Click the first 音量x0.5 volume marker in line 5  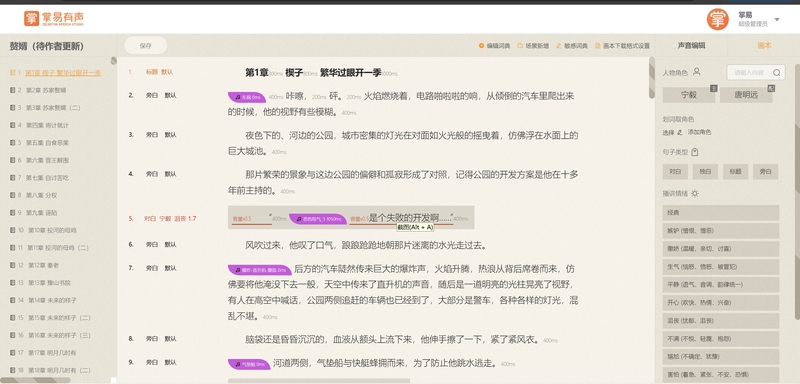[242, 219]
